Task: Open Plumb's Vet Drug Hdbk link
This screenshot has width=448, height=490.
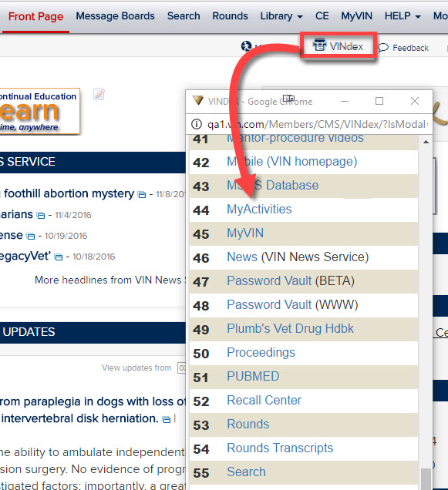Action: point(290,328)
